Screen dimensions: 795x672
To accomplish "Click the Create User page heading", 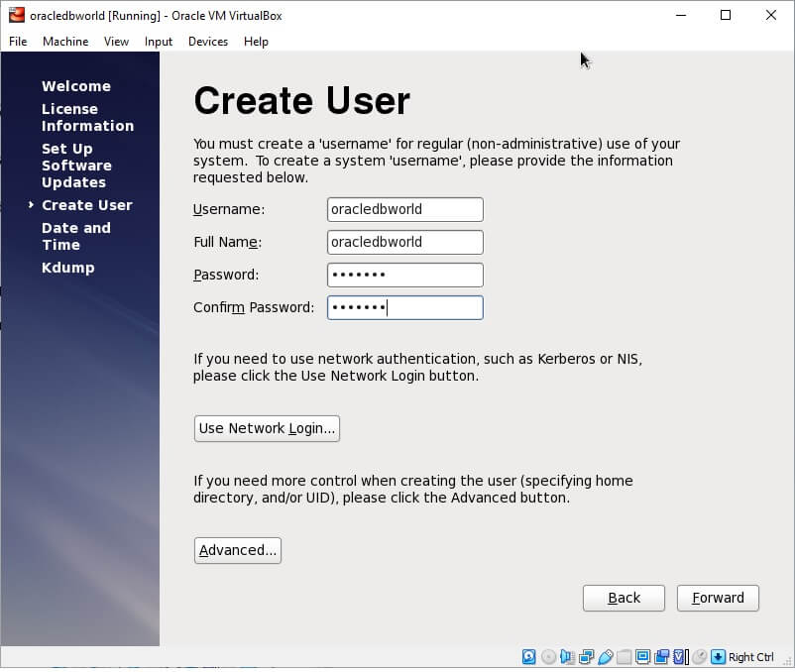I will click(x=301, y=101).
